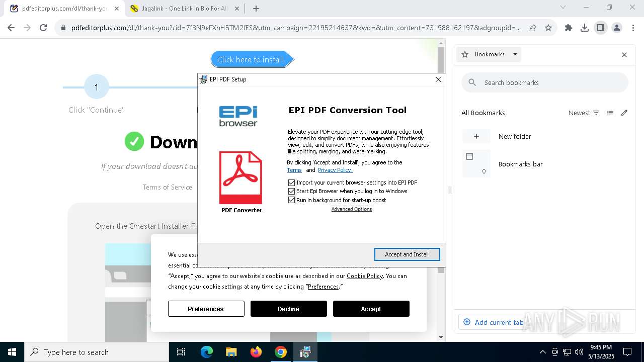This screenshot has height=362, width=644.
Task: Accept cookies
Action: [x=371, y=309]
